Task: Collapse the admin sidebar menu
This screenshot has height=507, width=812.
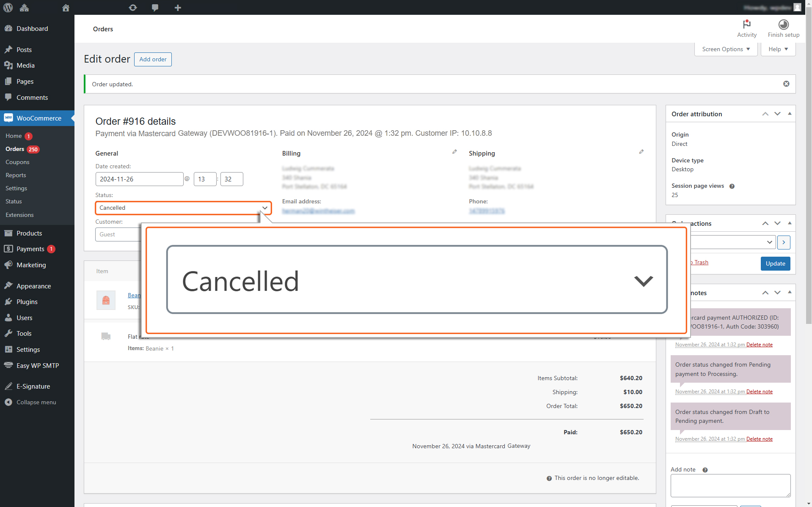Action: [x=37, y=402]
